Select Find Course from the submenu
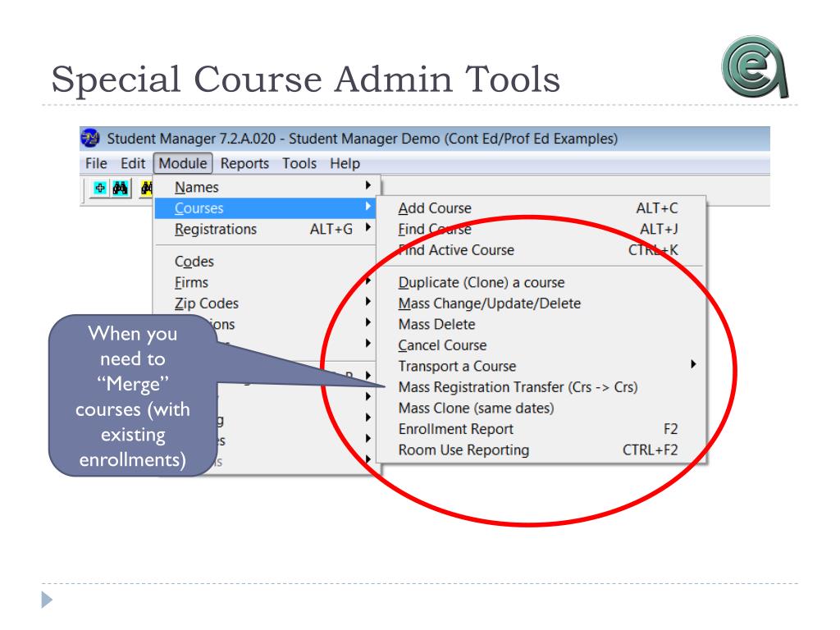The width and height of the screenshot is (840, 630). (541, 229)
